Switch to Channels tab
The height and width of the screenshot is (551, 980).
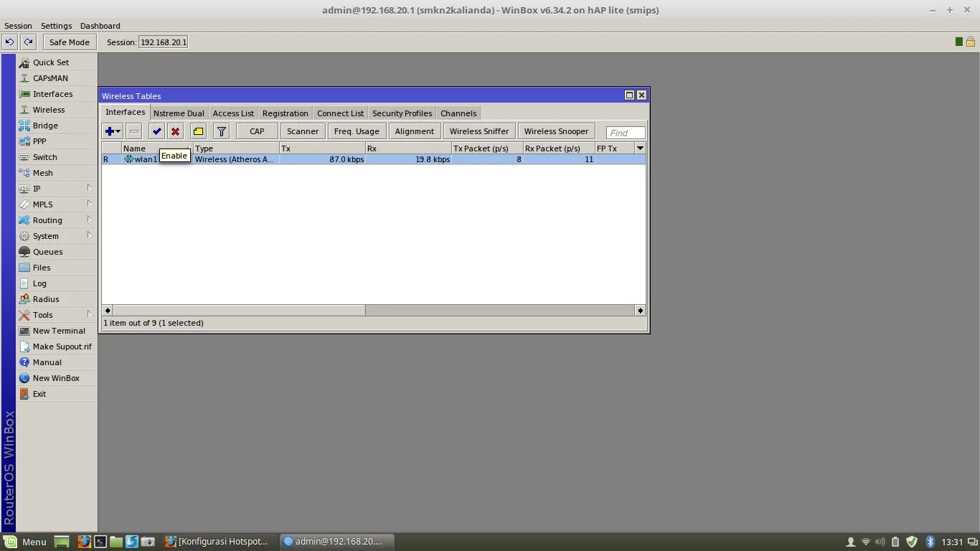click(x=458, y=113)
